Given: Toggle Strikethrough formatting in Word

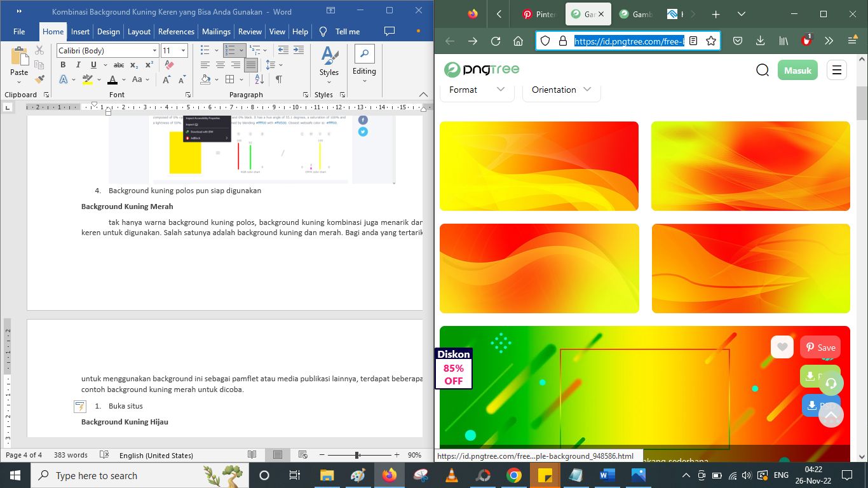Looking at the screenshot, I should (119, 65).
